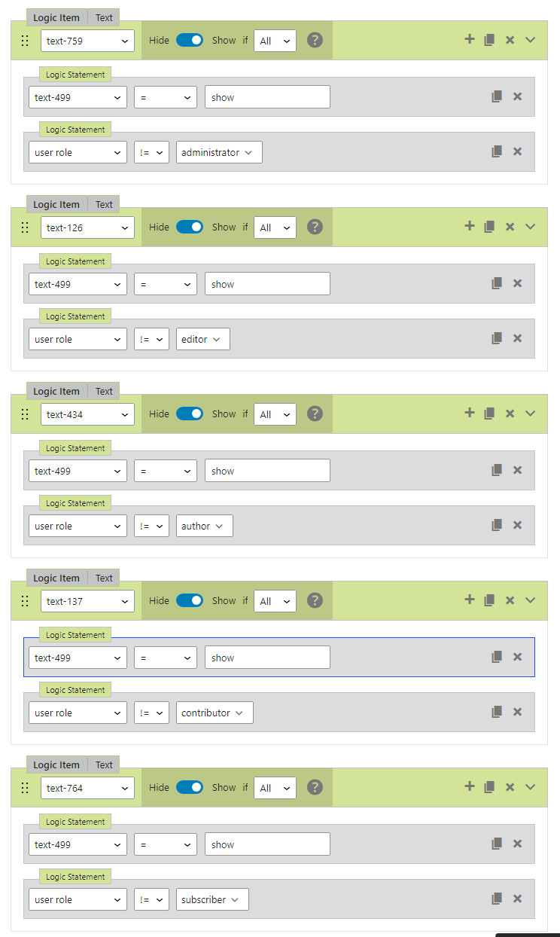The image size is (560, 937).
Task: Duplicate the text-126 logic item
Action: [489, 227]
